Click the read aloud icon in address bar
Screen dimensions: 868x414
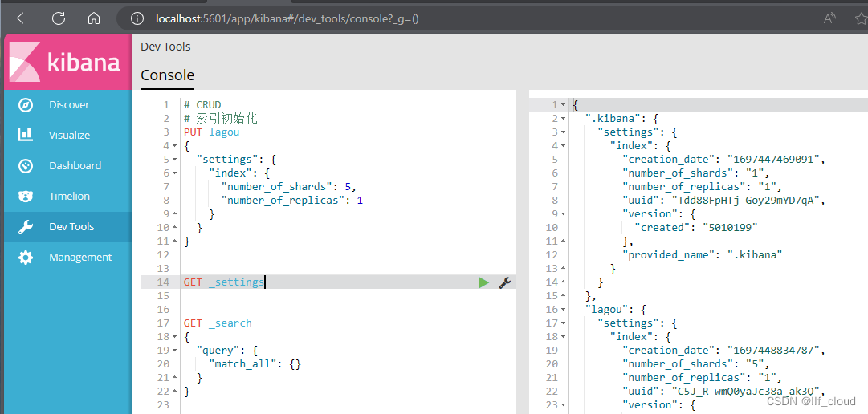point(829,18)
